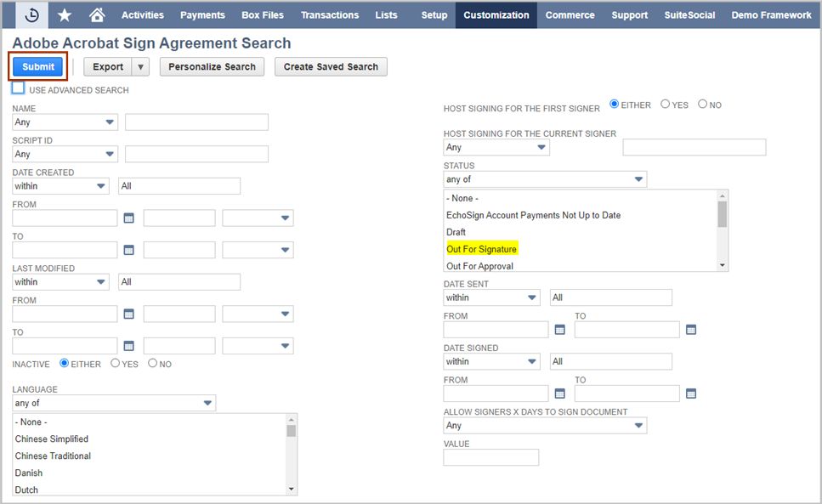
Task: Click the Status list scrollbar thumb
Action: coord(723,214)
